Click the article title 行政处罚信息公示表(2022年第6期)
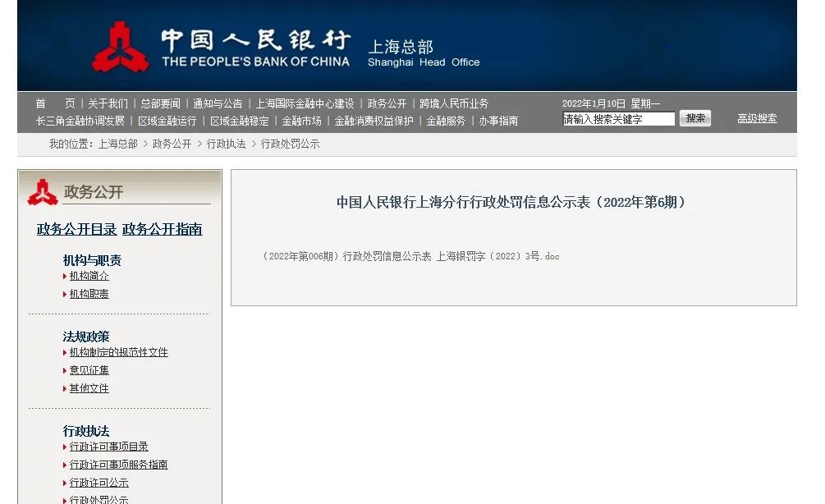The width and height of the screenshot is (825, 504). pyautogui.click(x=512, y=202)
